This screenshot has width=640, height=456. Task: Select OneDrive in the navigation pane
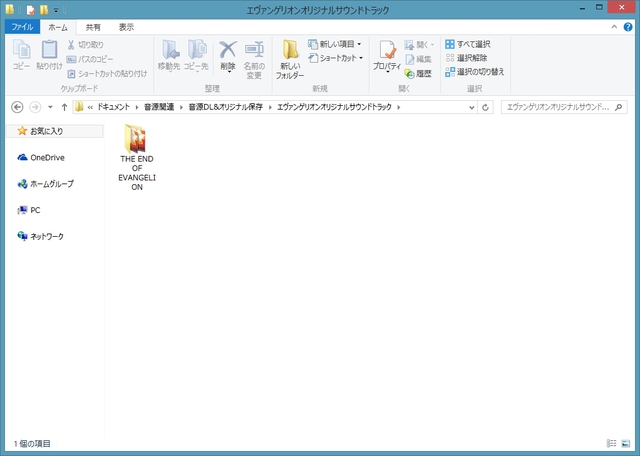coord(47,157)
